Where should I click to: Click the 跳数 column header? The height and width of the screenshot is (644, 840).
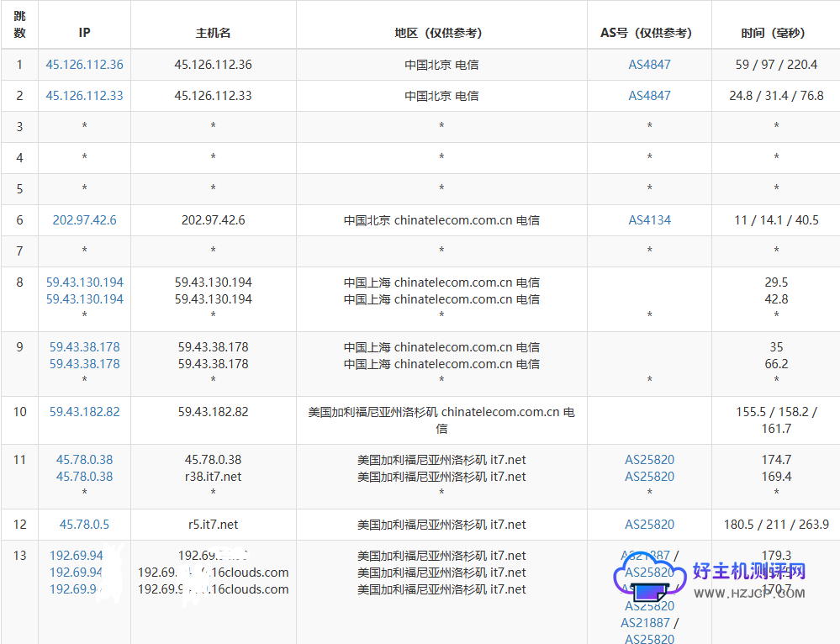[19, 25]
